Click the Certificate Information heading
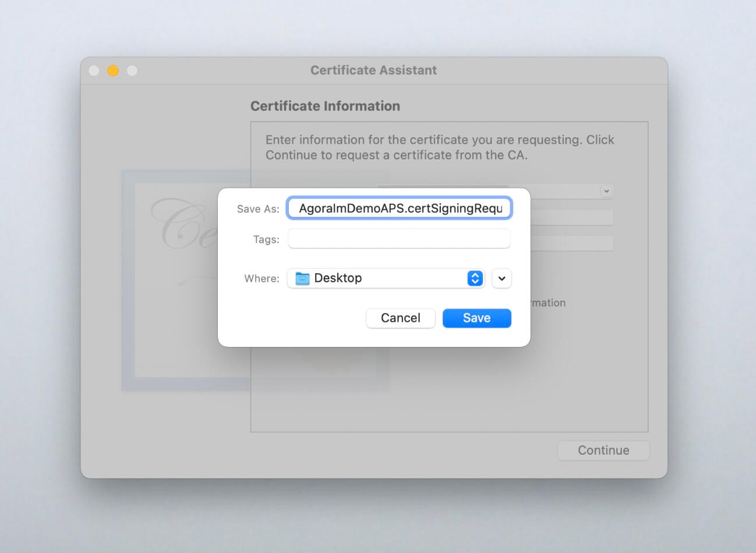This screenshot has width=756, height=553. [x=325, y=106]
